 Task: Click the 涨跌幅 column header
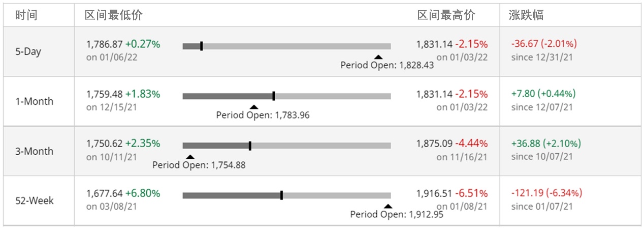click(526, 15)
